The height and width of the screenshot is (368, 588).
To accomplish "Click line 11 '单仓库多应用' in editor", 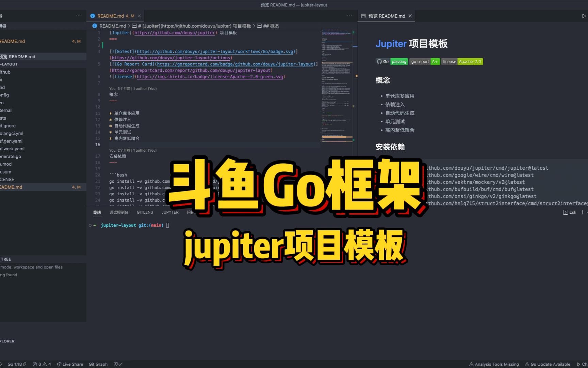I will point(127,113).
